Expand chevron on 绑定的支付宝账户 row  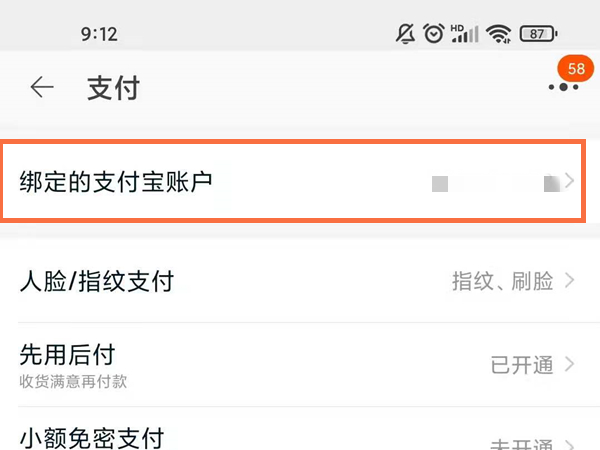click(x=569, y=180)
